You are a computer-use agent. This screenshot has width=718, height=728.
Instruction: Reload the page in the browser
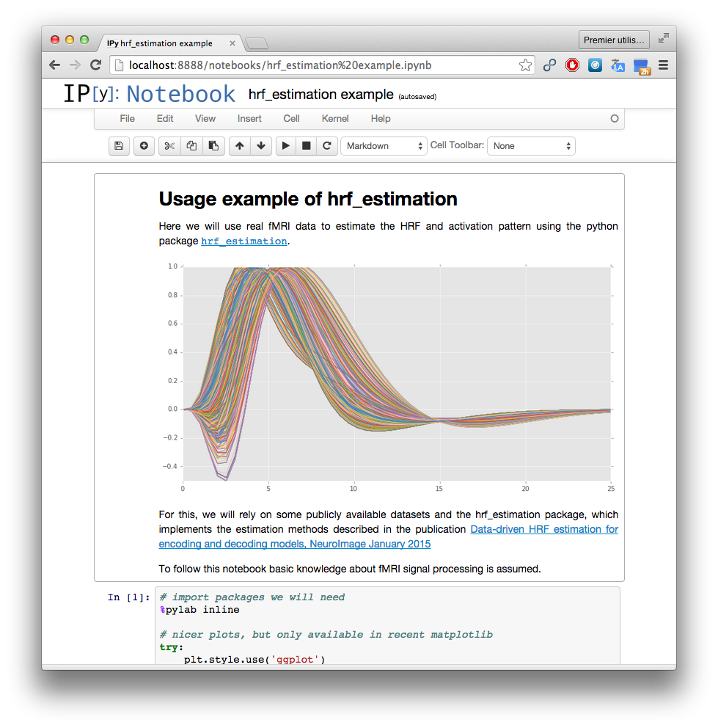point(95,65)
